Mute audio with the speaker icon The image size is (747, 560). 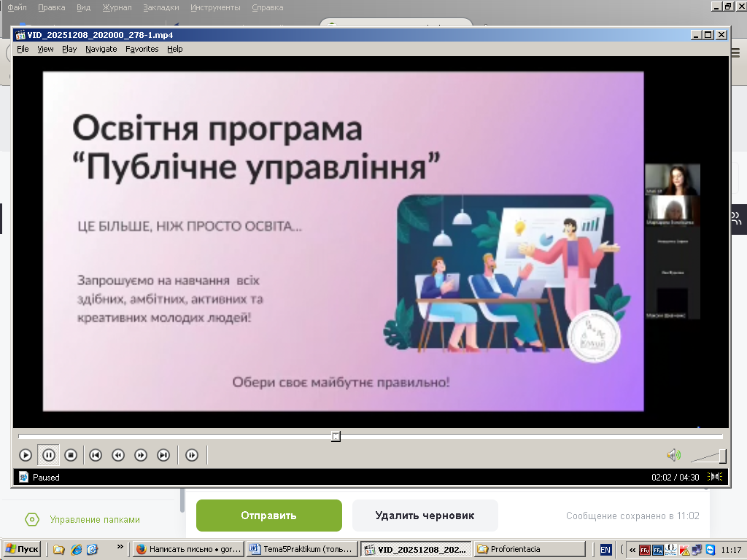point(673,456)
